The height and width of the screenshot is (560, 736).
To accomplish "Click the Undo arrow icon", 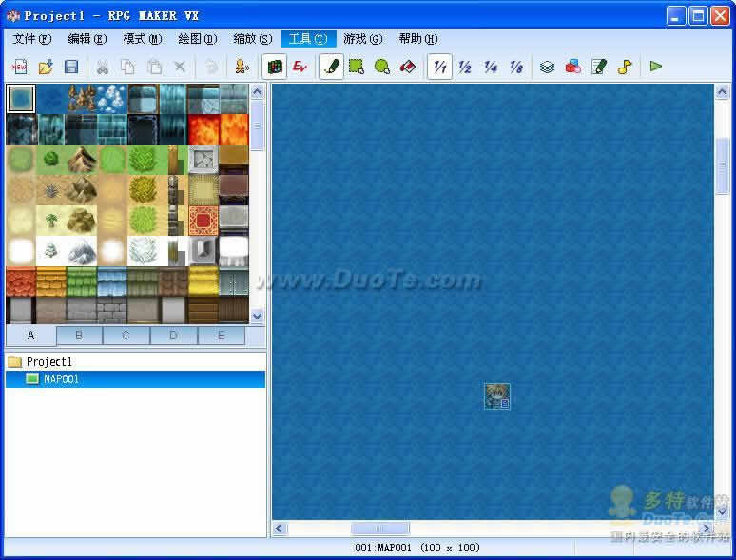I will (x=212, y=67).
